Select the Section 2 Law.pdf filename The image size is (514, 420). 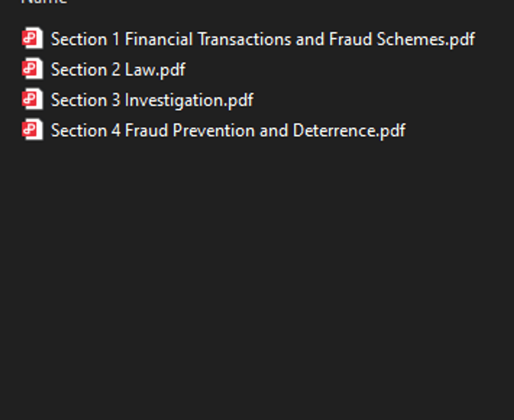point(118,69)
